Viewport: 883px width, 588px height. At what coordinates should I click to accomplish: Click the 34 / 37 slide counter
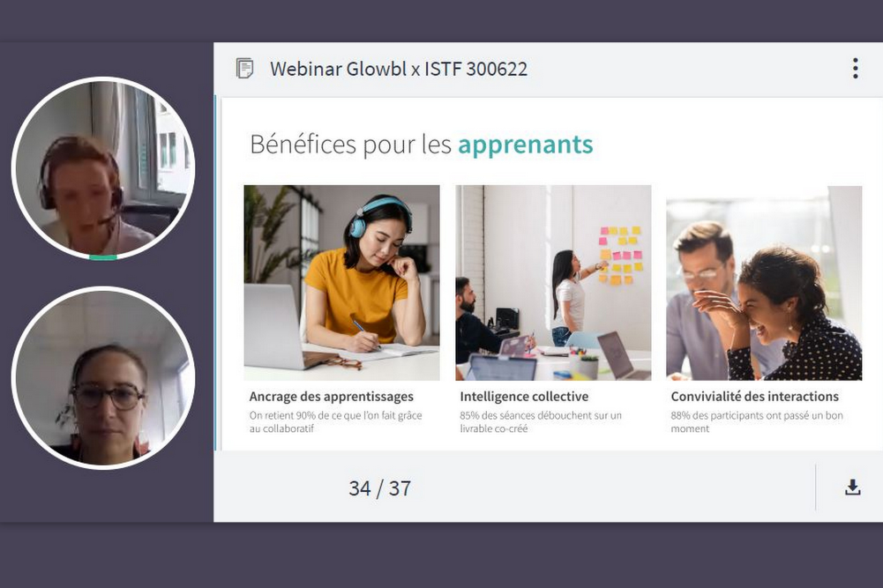379,488
